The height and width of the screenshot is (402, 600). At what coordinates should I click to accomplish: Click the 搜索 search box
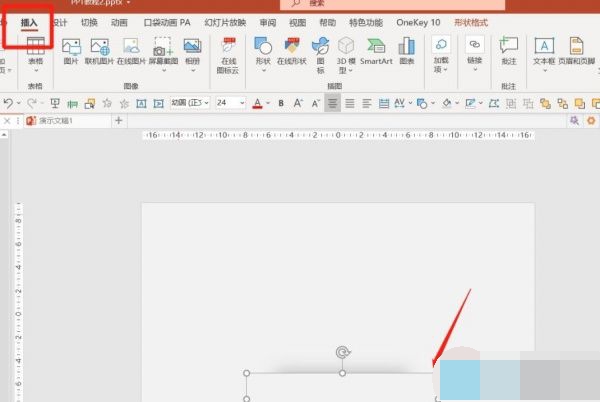click(x=360, y=4)
